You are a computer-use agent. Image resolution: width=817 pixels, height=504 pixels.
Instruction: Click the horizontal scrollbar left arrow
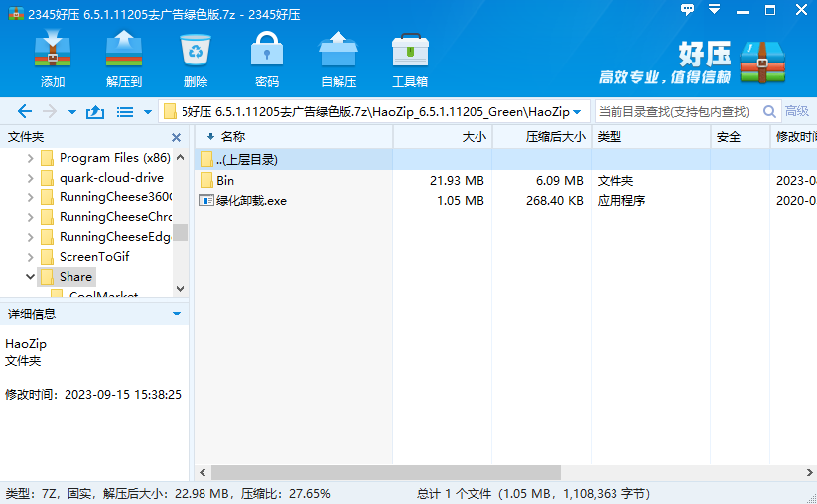coord(203,472)
